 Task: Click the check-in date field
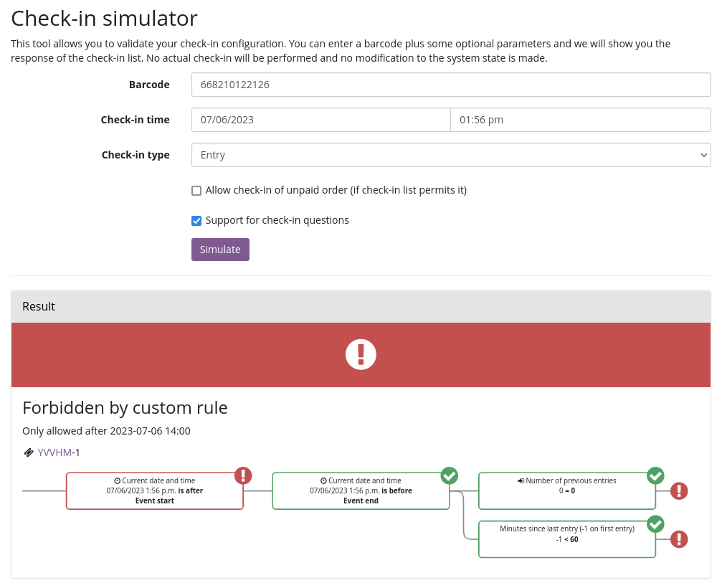[x=320, y=120]
